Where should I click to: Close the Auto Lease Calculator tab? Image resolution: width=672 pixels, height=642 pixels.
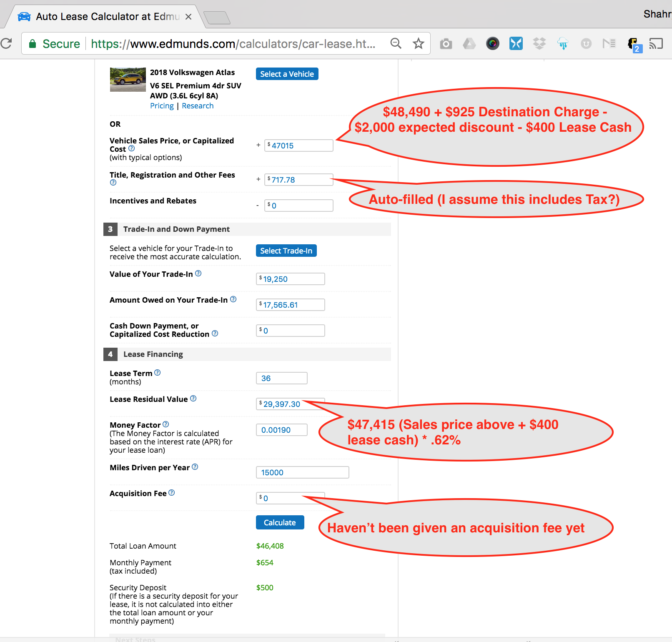(x=188, y=17)
